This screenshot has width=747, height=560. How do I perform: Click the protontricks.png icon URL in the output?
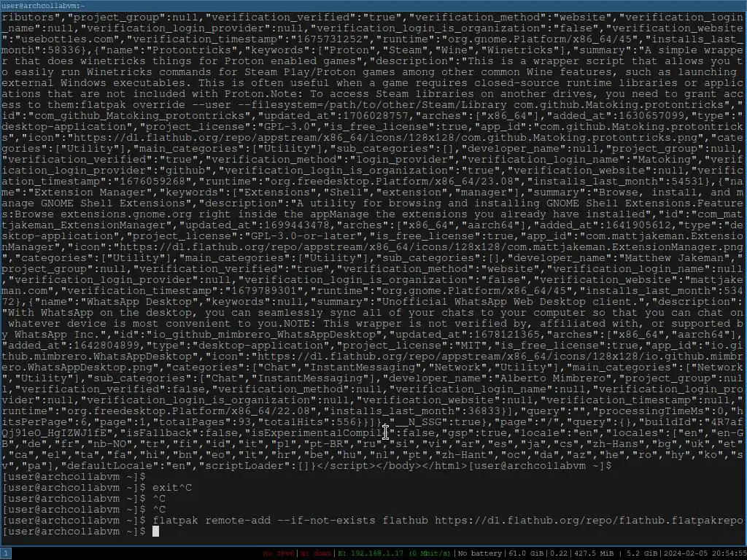pyautogui.click(x=388, y=138)
